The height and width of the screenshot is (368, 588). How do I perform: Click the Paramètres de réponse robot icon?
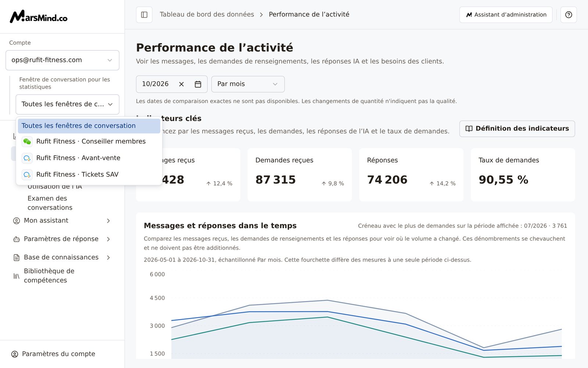click(x=17, y=239)
